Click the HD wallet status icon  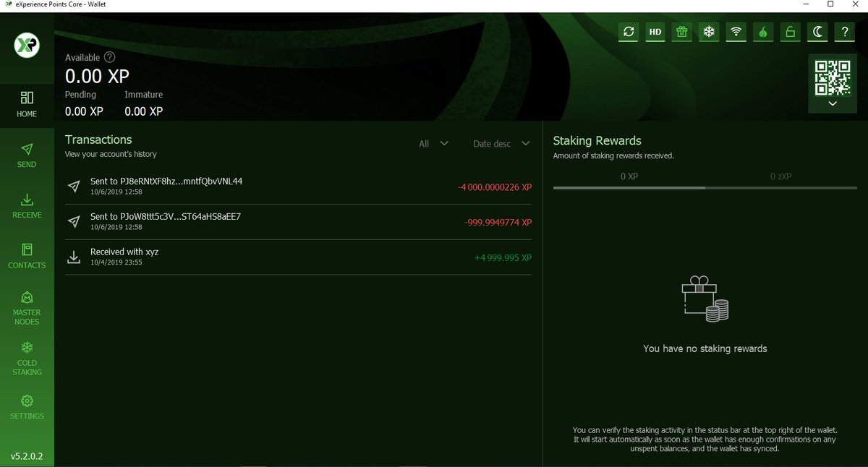[655, 32]
